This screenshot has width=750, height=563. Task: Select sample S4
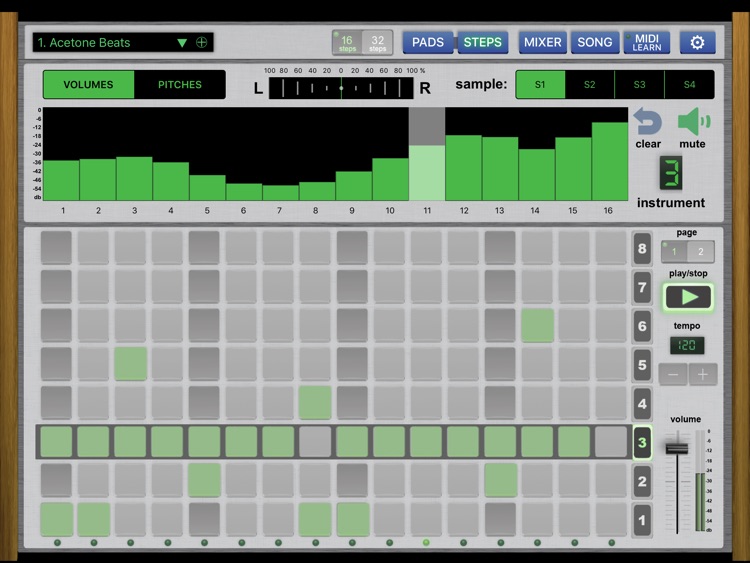[x=689, y=85]
